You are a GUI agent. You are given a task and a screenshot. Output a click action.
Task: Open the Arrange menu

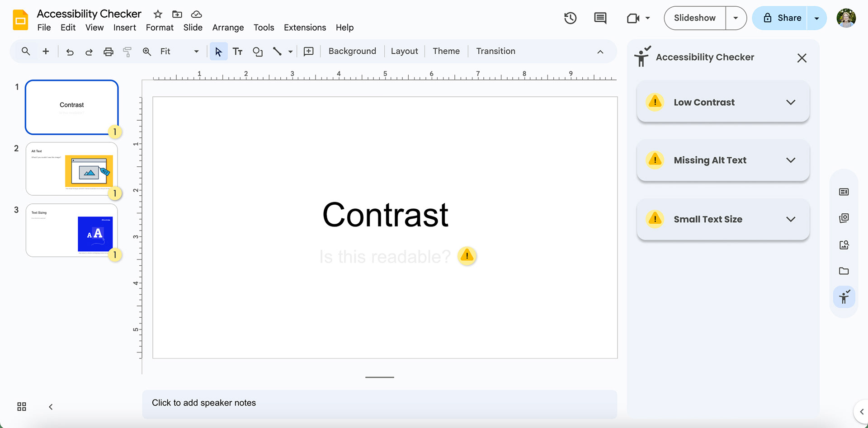[x=228, y=28]
